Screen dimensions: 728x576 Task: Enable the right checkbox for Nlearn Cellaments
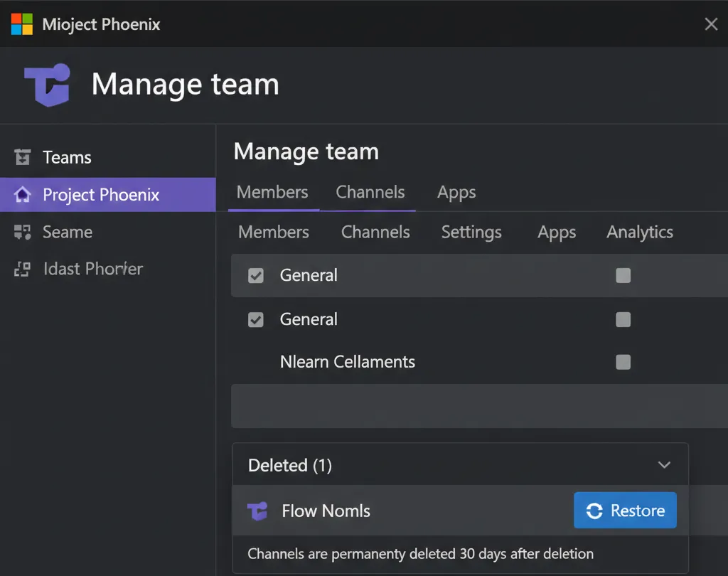point(623,363)
